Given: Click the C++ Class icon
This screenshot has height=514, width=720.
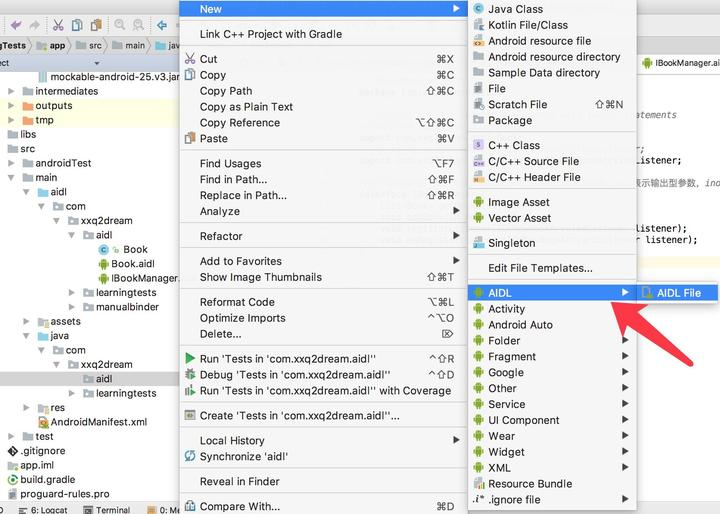Looking at the screenshot, I should pos(478,145).
